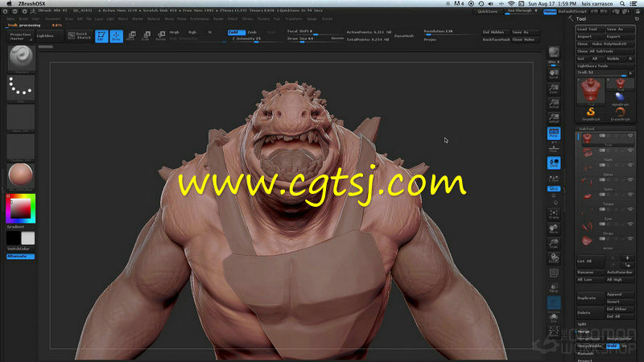Toggle the Xyz rotation axis button
This screenshot has width=644, height=362.
554,188
